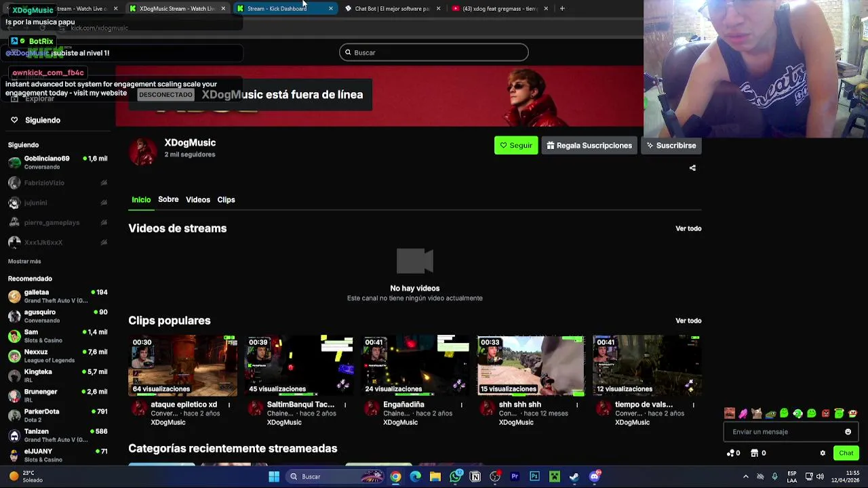
Task: Insert the cat emote in chat
Action: click(757, 413)
